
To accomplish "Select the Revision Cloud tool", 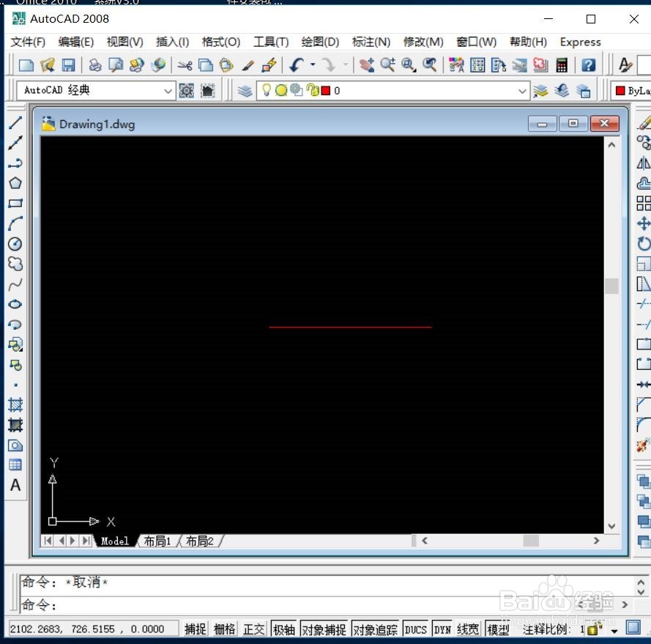I will pyautogui.click(x=15, y=264).
